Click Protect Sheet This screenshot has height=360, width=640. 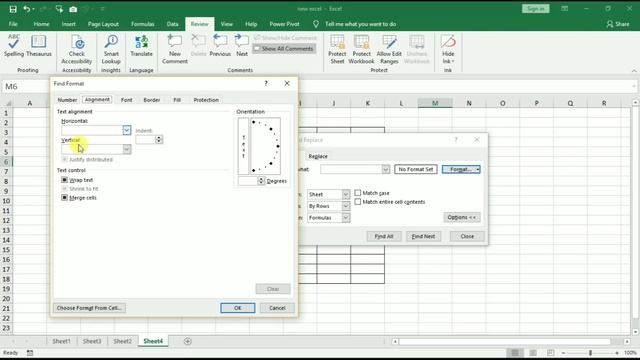tap(337, 49)
